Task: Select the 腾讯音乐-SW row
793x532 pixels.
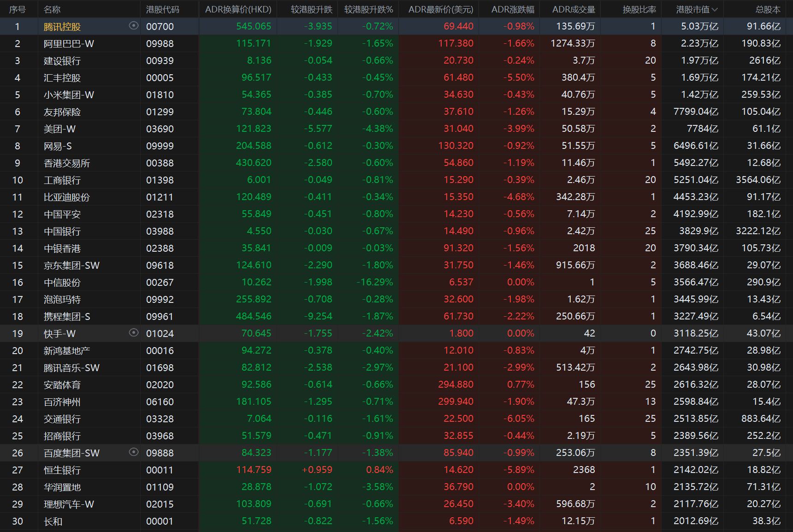Action: (396, 367)
